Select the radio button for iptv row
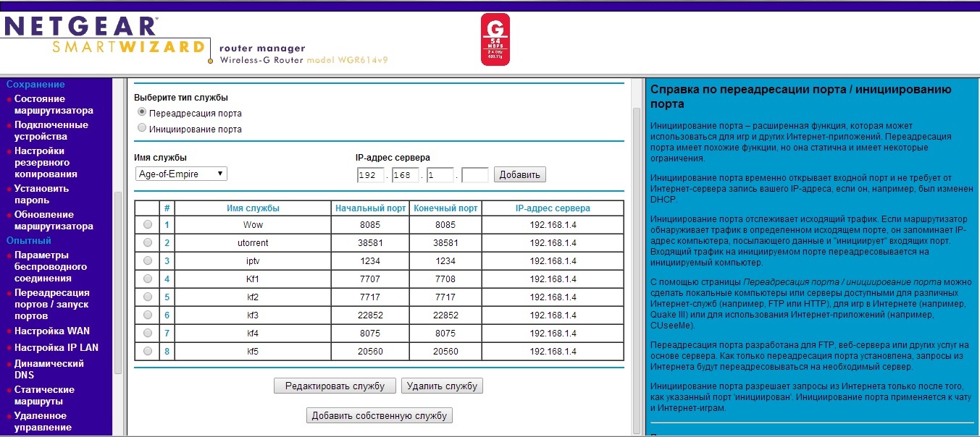This screenshot has width=980, height=437. (148, 260)
